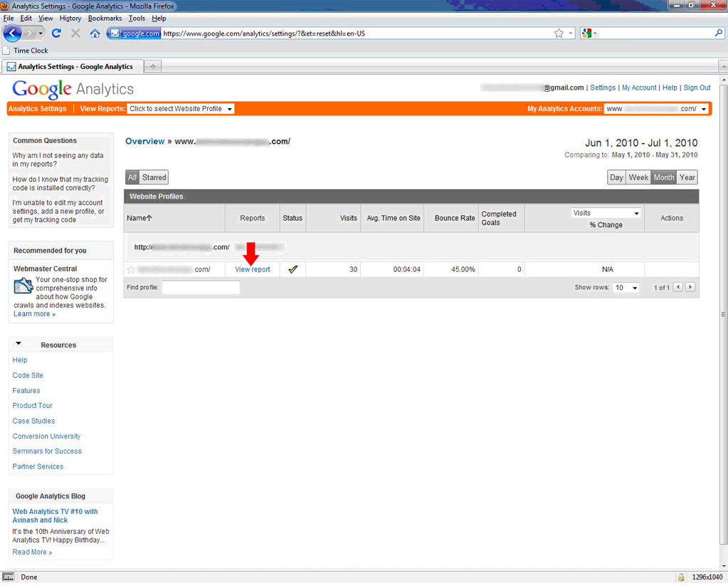Click the Google icon in the search box
Image resolution: width=728 pixels, height=588 pixels.
(586, 33)
